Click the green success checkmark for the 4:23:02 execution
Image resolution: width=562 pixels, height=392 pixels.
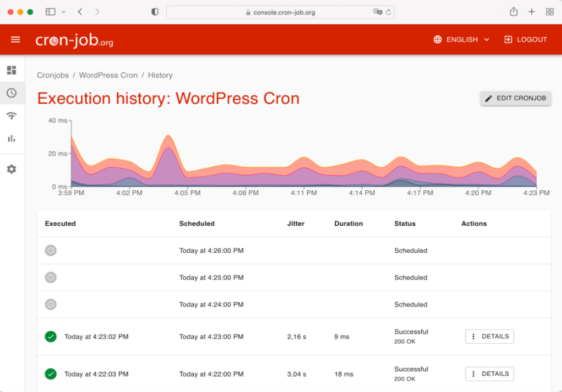pyautogui.click(x=50, y=337)
